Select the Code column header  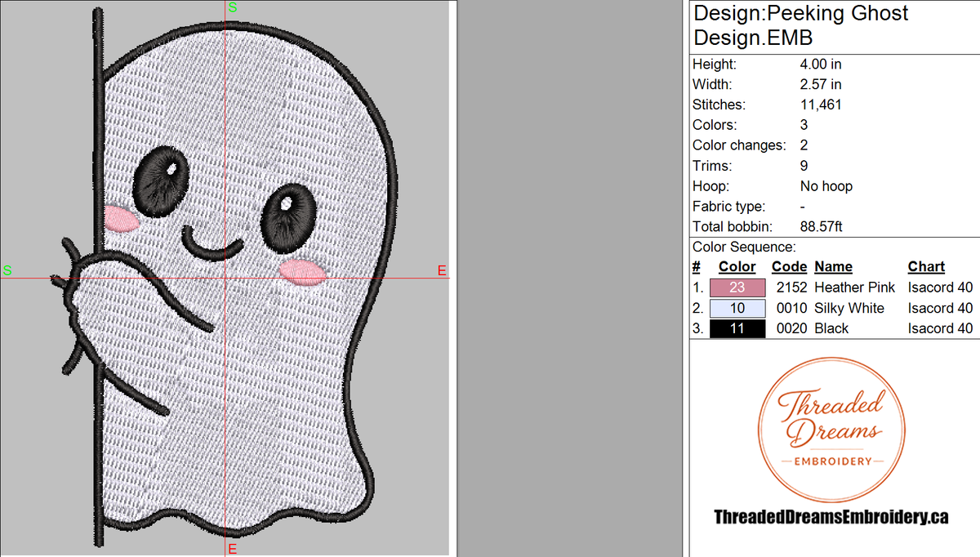789,267
